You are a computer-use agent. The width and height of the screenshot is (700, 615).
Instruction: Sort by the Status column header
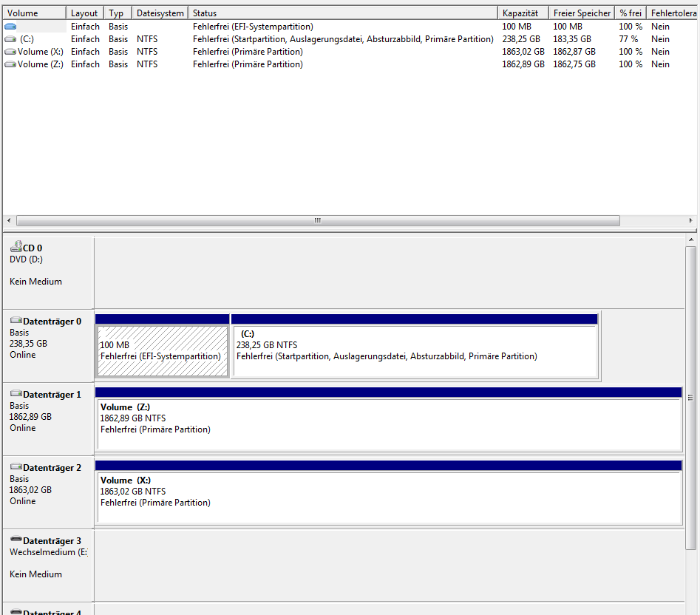(x=343, y=13)
